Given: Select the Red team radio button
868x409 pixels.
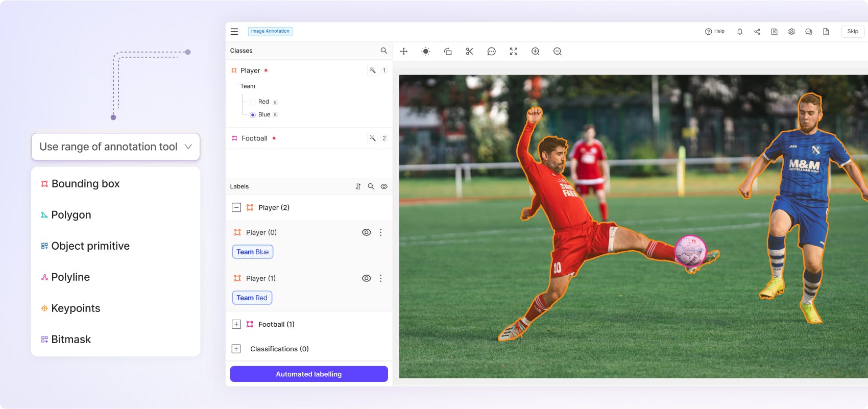Looking at the screenshot, I should click(x=253, y=102).
